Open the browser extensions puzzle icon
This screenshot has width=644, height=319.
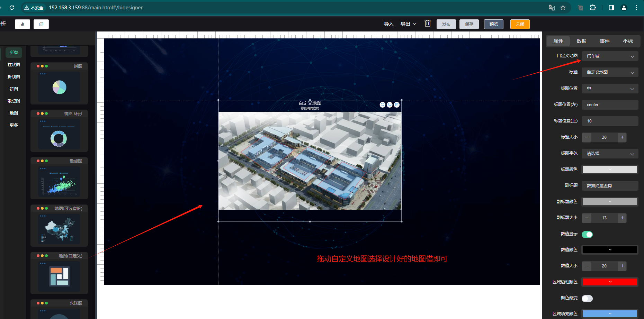tap(593, 8)
